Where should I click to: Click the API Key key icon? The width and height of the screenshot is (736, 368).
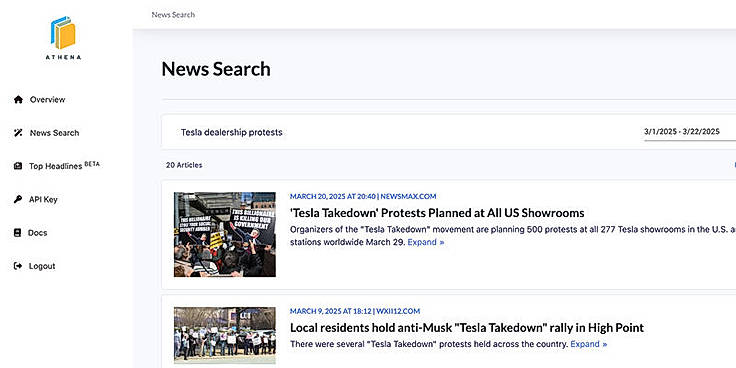(18, 199)
